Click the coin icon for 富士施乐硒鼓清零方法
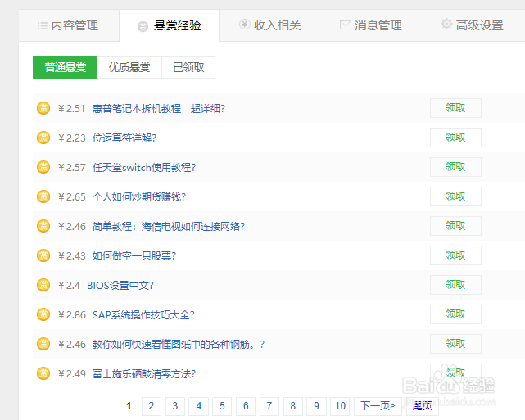Screen dimensions: 525x420 coord(43,373)
